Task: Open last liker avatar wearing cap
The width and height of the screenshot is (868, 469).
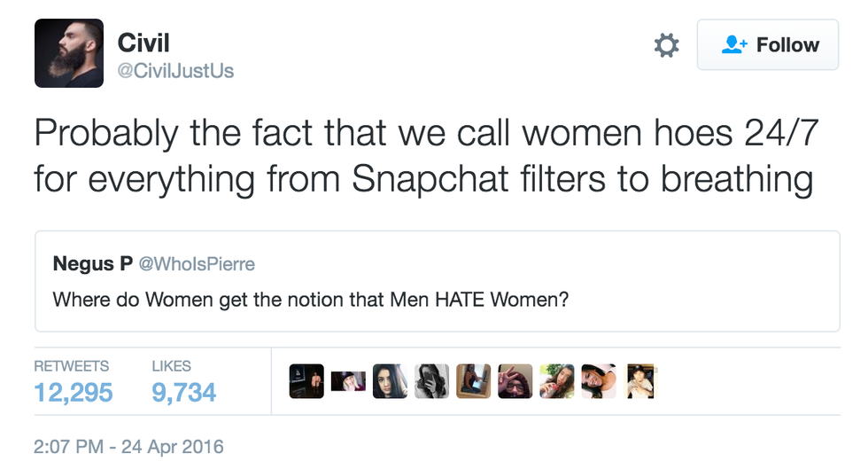Action: [640, 381]
